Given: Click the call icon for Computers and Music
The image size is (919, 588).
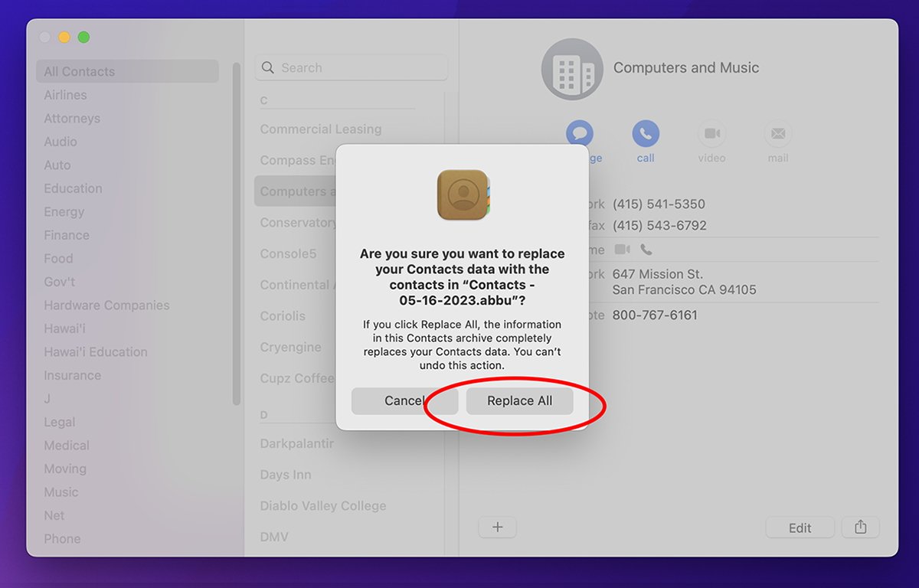Looking at the screenshot, I should [x=646, y=134].
